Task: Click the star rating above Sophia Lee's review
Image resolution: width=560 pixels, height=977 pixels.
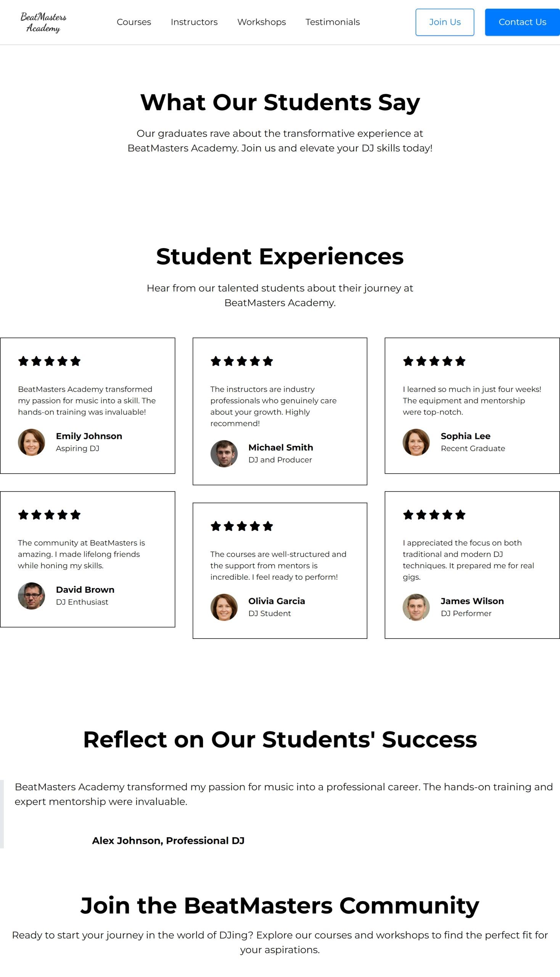Action: point(434,361)
